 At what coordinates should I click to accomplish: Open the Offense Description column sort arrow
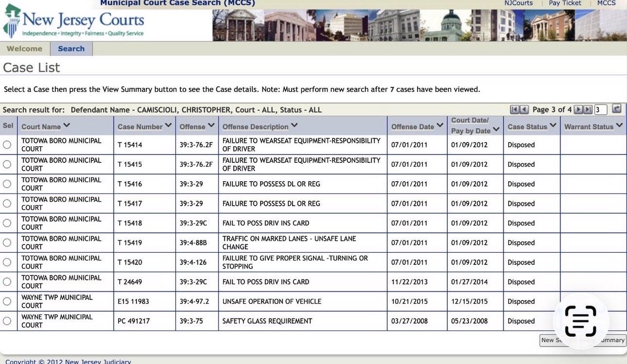pos(295,126)
